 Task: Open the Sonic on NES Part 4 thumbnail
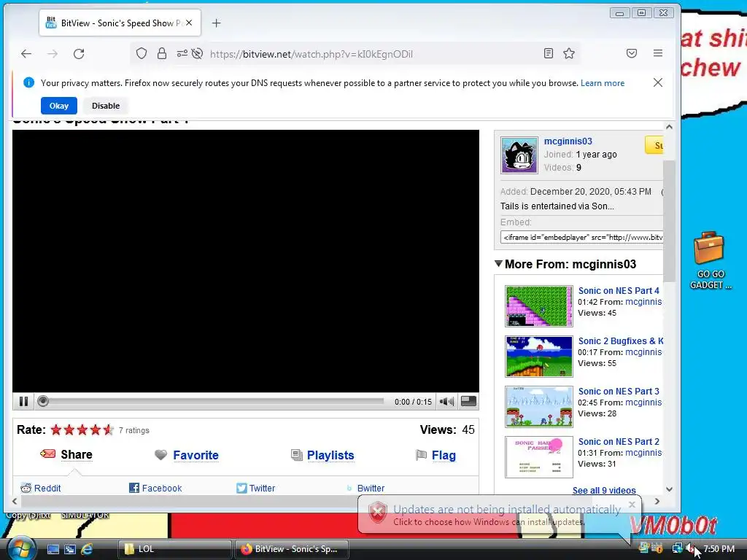point(539,306)
